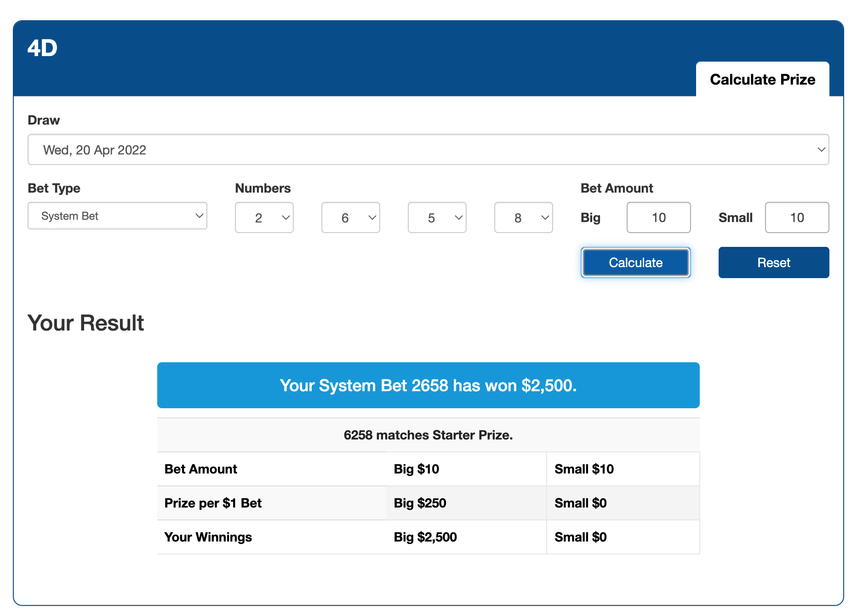The image size is (857, 616).
Task: Expand the Draw date dropdown
Action: tap(428, 150)
